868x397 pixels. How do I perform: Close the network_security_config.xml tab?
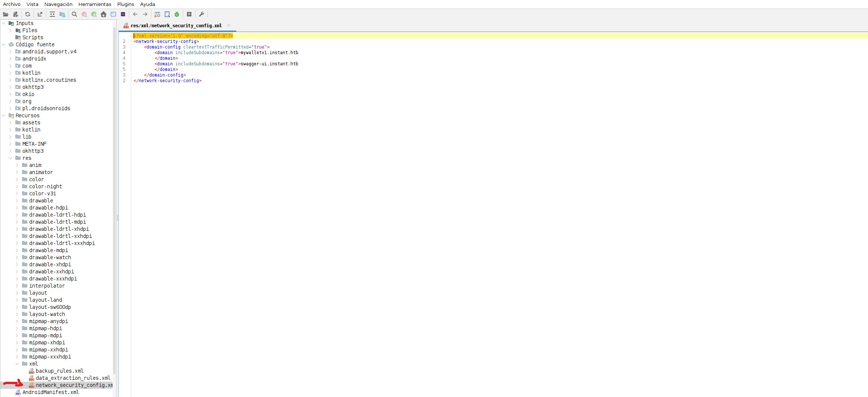pos(229,25)
